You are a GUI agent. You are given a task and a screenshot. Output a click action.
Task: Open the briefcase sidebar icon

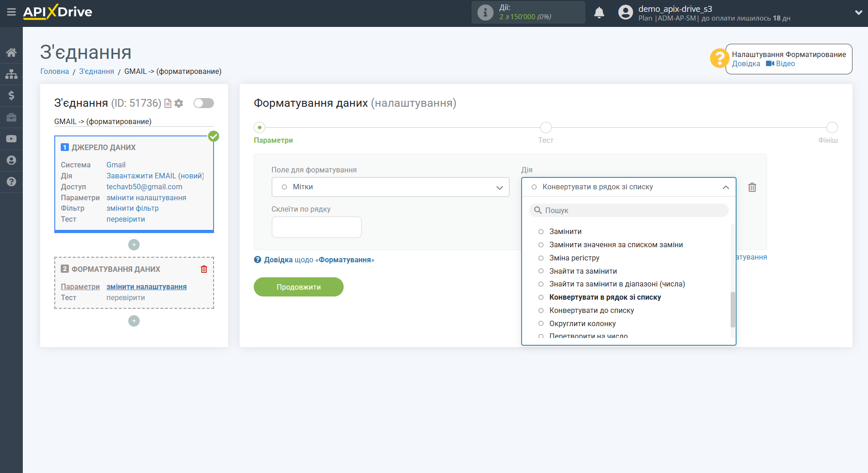[11, 117]
